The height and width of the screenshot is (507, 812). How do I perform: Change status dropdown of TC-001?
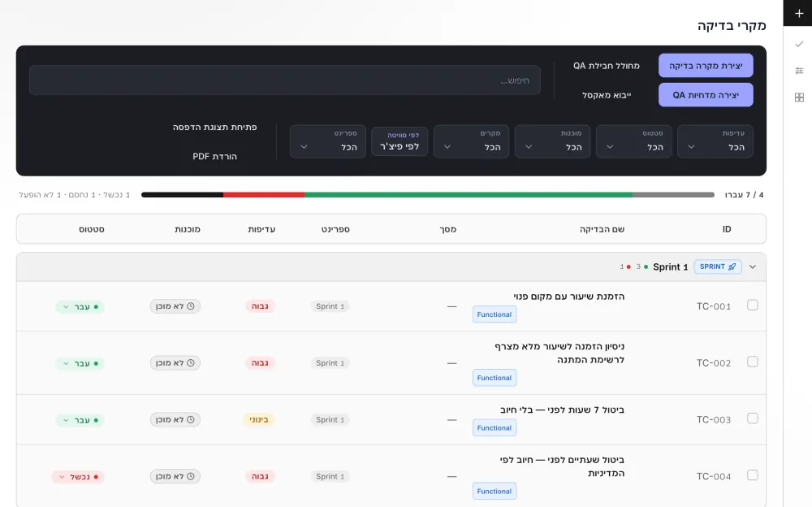click(80, 307)
